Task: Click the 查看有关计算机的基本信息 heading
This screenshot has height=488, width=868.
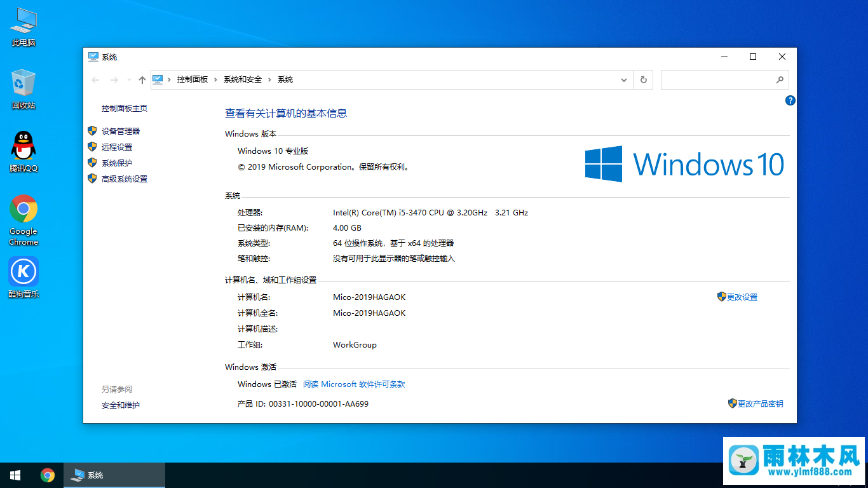Action: pos(286,113)
